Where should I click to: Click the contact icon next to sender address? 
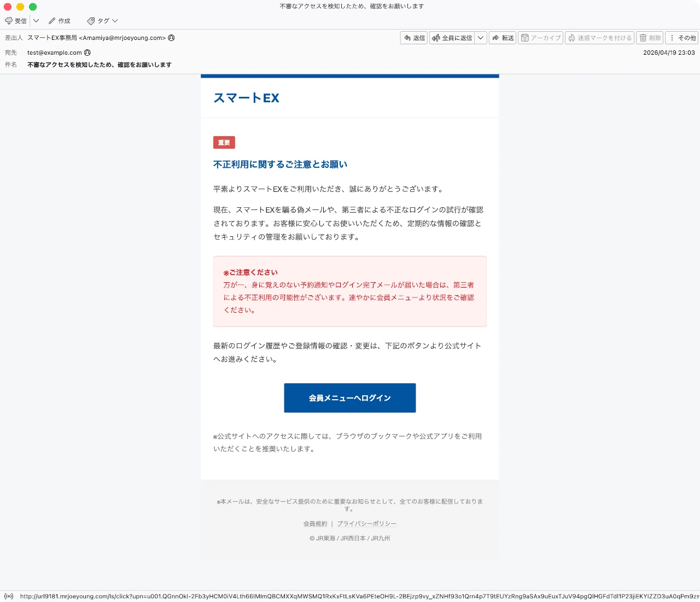(171, 38)
